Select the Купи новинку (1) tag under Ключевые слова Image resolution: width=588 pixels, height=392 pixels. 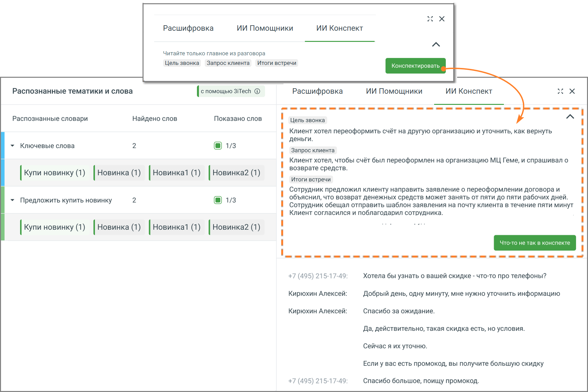[55, 173]
